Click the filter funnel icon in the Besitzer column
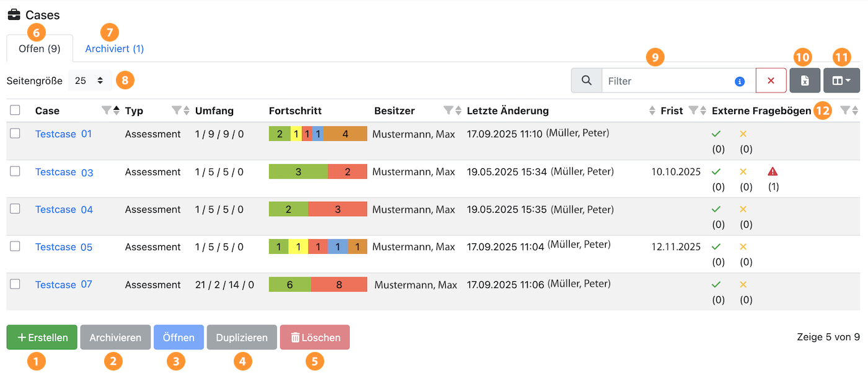The width and height of the screenshot is (868, 373). click(448, 110)
